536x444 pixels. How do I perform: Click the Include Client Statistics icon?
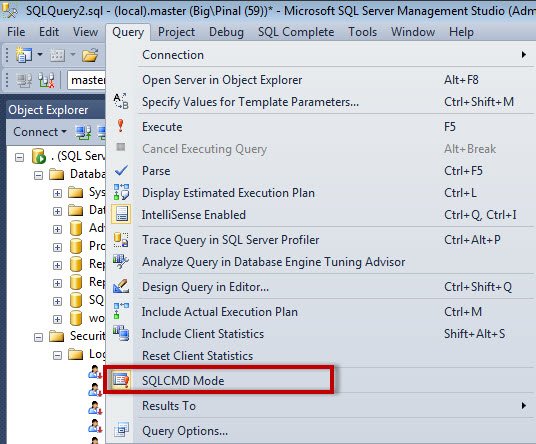point(121,333)
